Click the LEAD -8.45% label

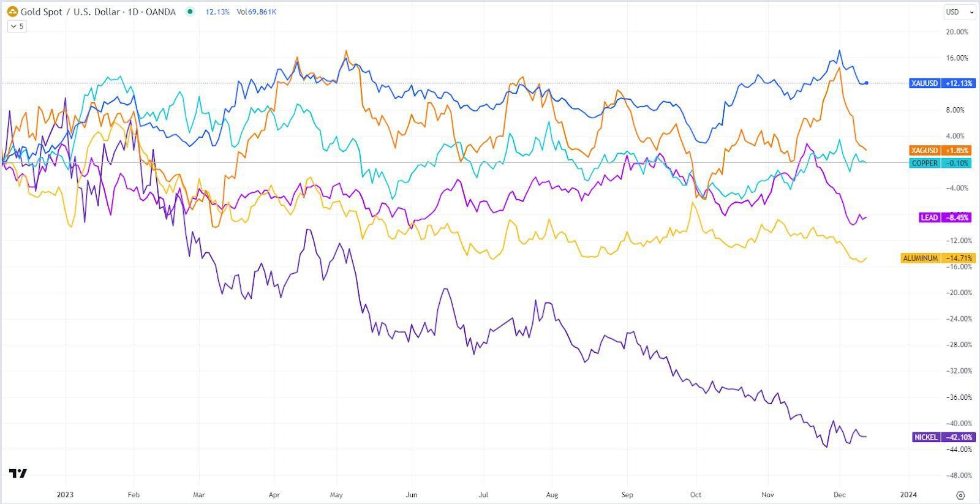[x=946, y=217]
